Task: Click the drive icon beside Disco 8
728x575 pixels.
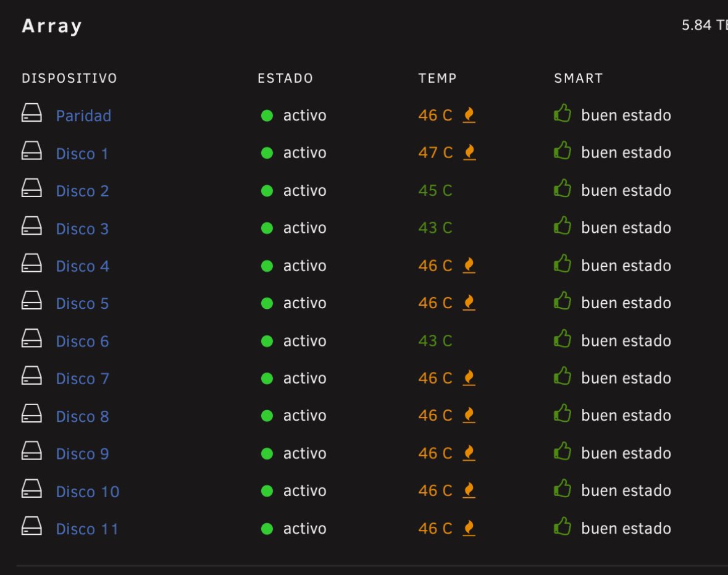Action: coord(31,413)
